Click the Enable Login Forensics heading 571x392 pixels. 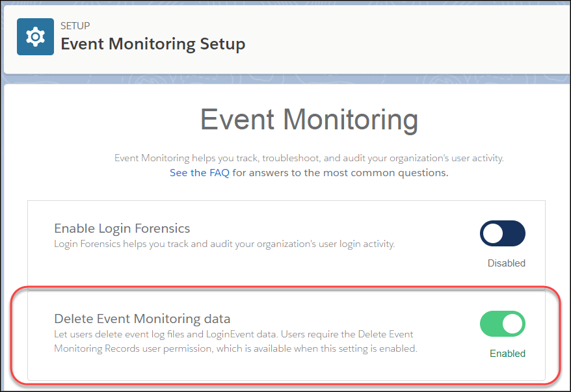[122, 228]
